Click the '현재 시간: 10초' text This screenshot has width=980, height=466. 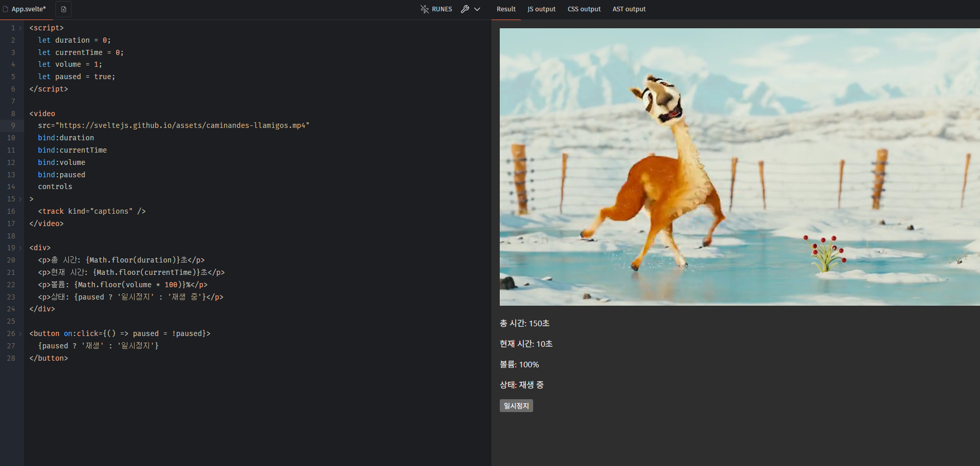pos(526,344)
